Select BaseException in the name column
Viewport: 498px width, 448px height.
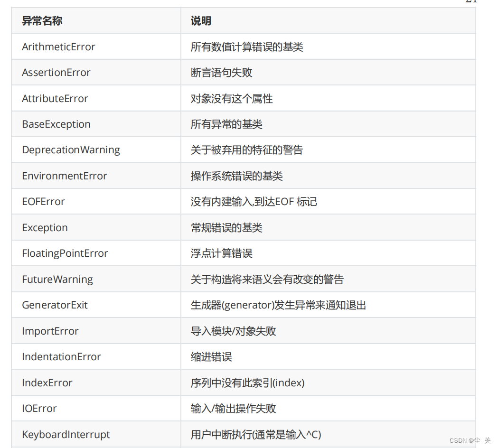click(x=56, y=124)
